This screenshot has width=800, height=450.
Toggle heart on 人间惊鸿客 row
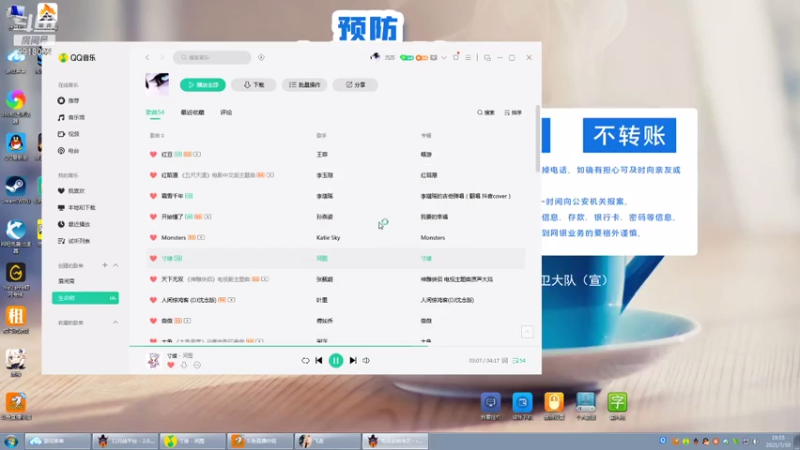[153, 301]
